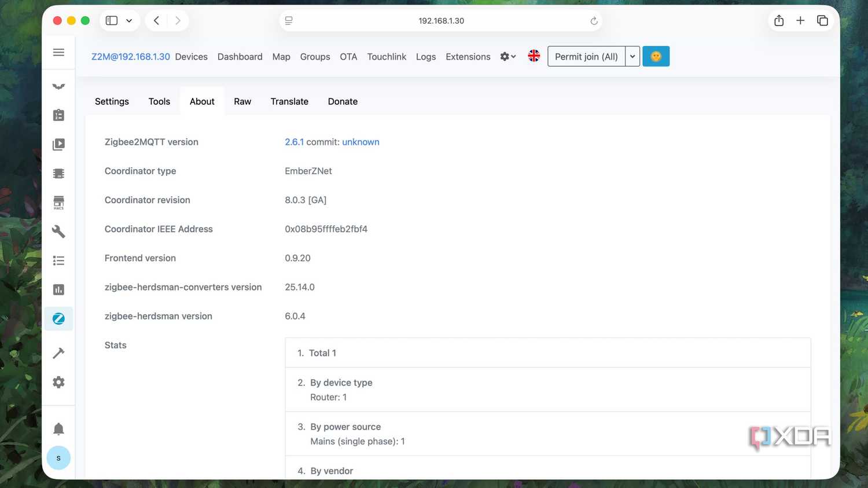Viewport: 868px width, 488px height.
Task: Click the Permit join (All) button
Action: point(586,56)
